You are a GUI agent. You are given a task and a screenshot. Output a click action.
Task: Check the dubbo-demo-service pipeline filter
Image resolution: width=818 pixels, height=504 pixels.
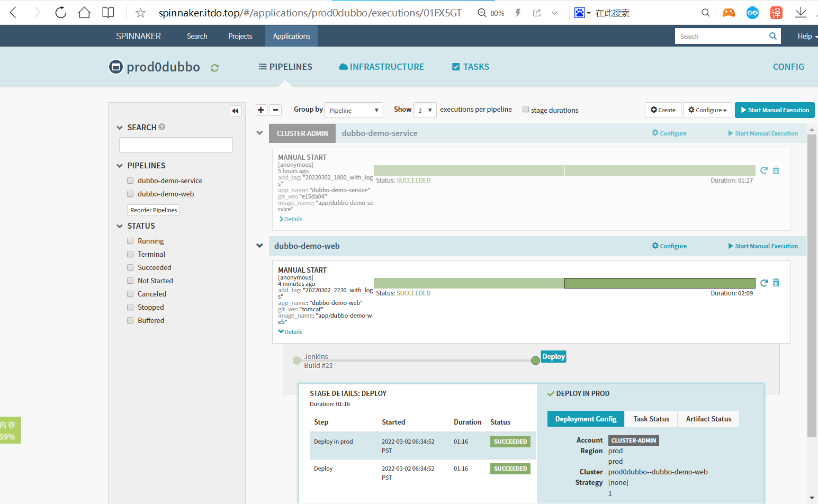point(130,181)
